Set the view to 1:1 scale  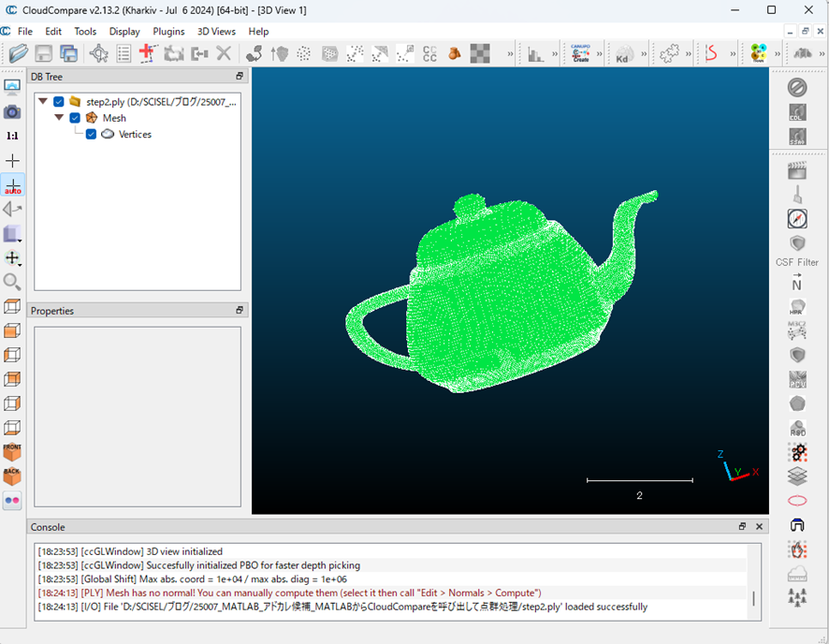(x=12, y=136)
